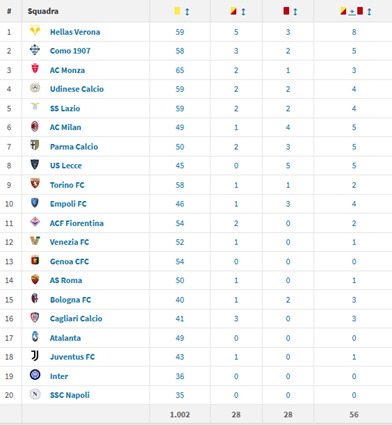Click the Torino FC crest
Viewport: 392px width, 425px height.
coord(35,183)
